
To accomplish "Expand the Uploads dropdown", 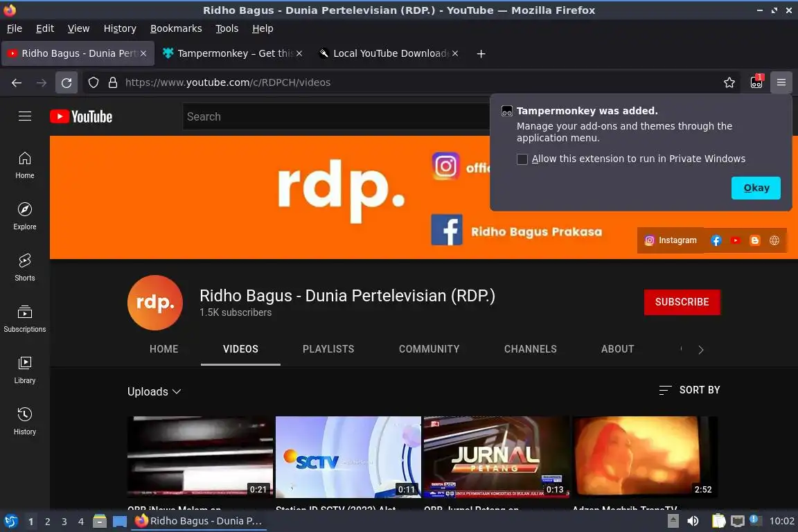I will 154,391.
